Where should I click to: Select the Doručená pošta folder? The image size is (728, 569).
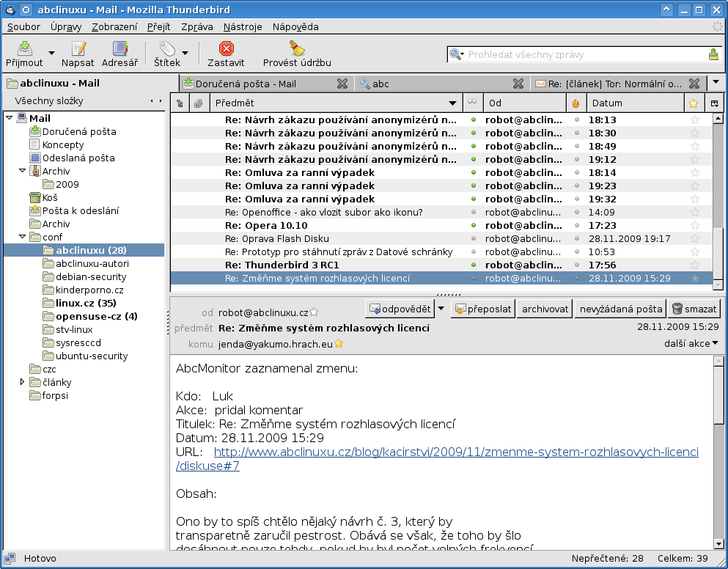point(79,132)
